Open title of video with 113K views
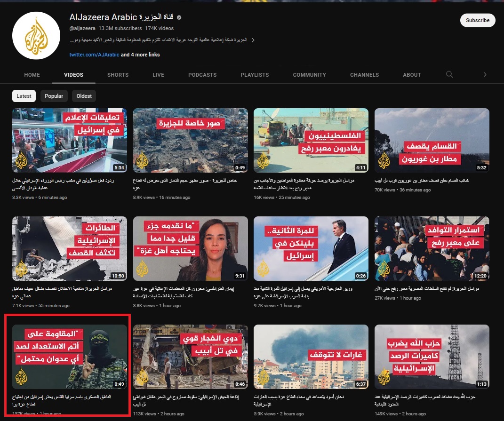 [x=186, y=400]
